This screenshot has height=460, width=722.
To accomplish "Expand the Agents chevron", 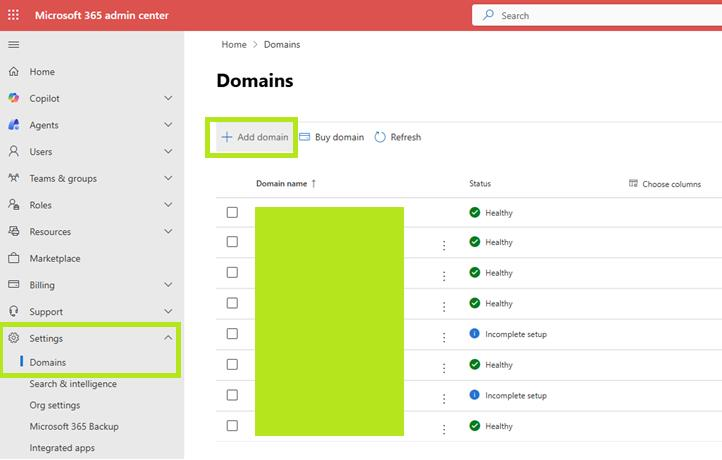I will 169,125.
